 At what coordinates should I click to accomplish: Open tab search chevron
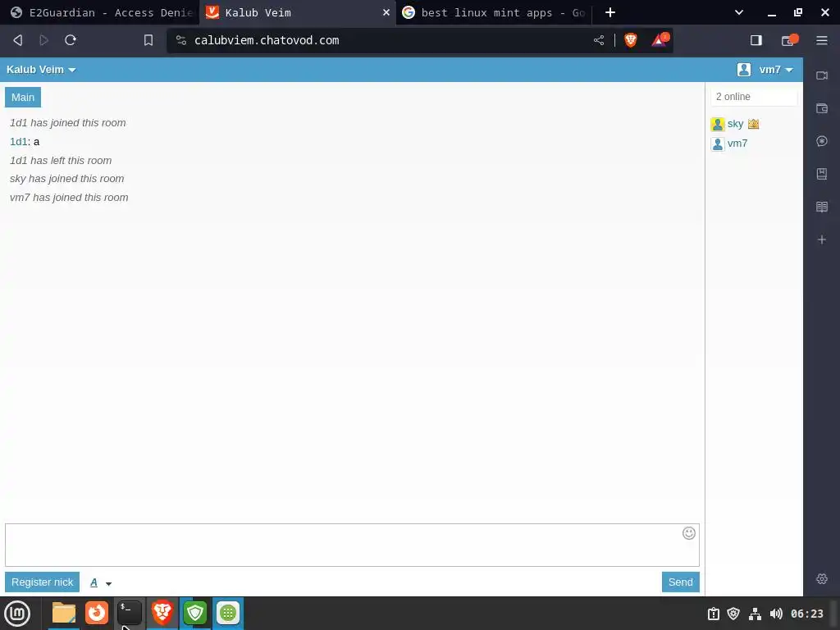pyautogui.click(x=739, y=12)
